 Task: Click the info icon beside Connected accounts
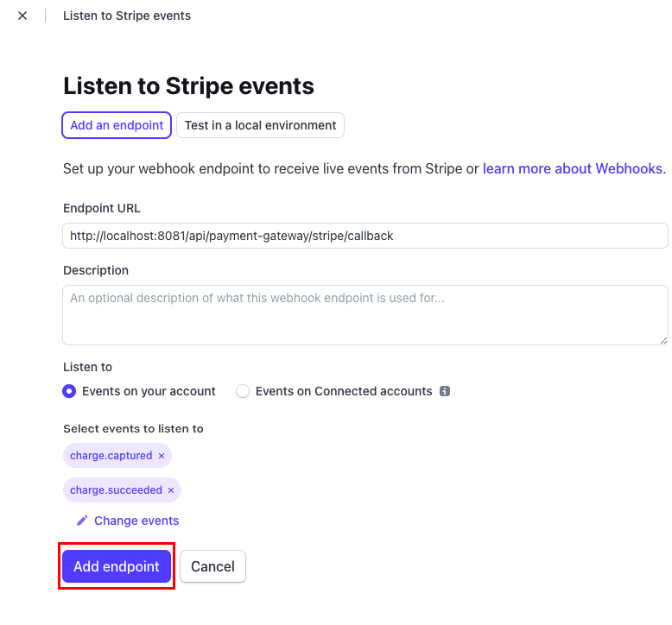445,391
